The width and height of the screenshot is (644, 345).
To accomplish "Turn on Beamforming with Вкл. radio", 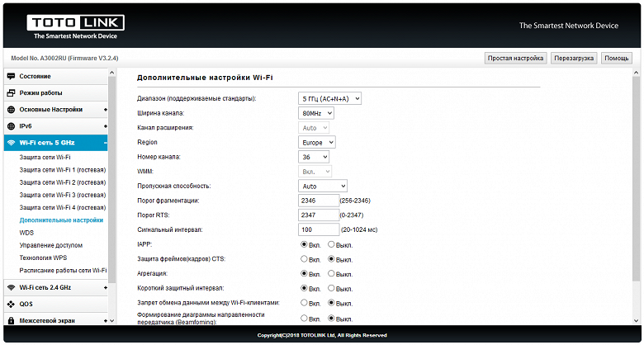I will [x=304, y=319].
